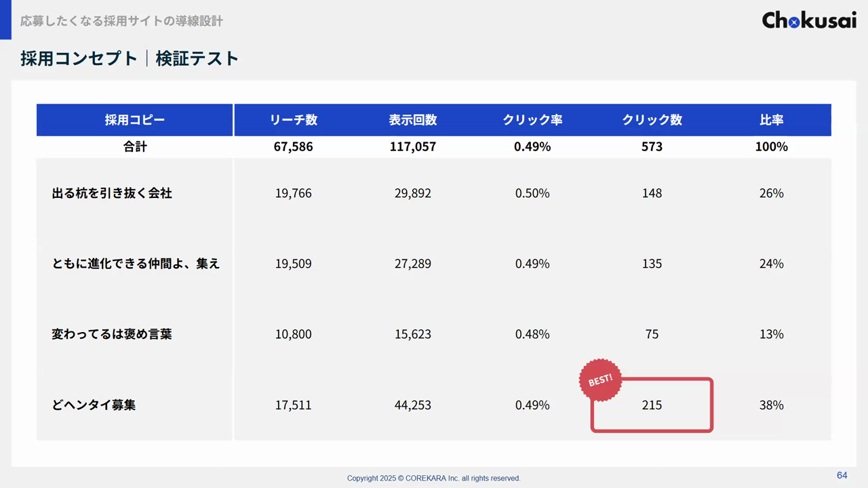Viewport: 868px width, 488px height.
Task: Click the Chokusai logo
Action: pyautogui.click(x=809, y=20)
